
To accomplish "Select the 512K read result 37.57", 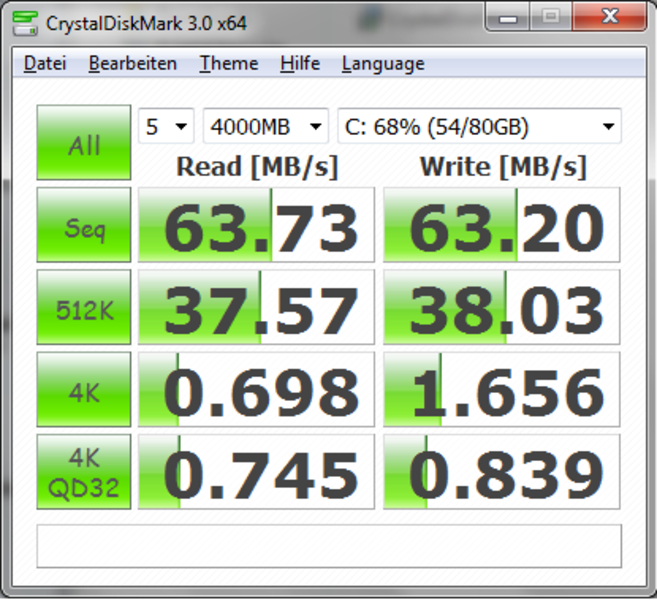I will coord(256,307).
